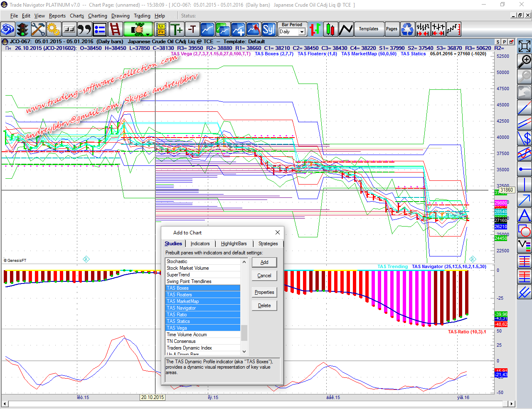
Task: Open the Charting menu
Action: tap(97, 16)
